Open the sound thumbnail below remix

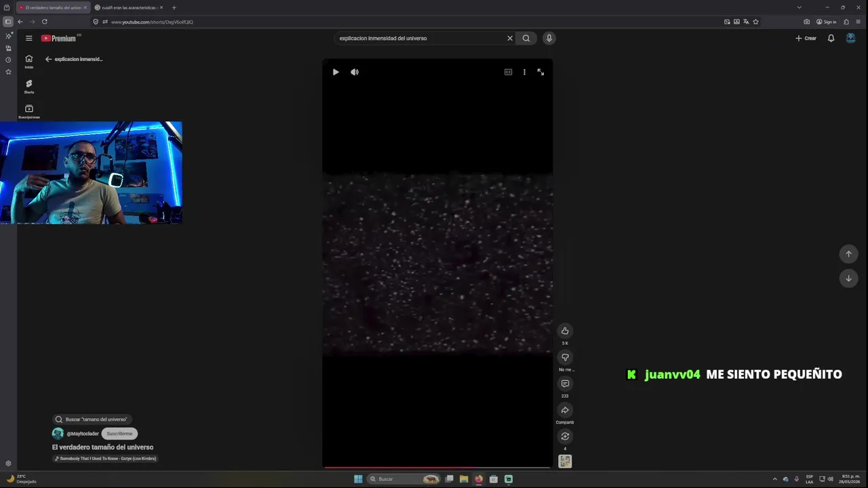click(565, 462)
